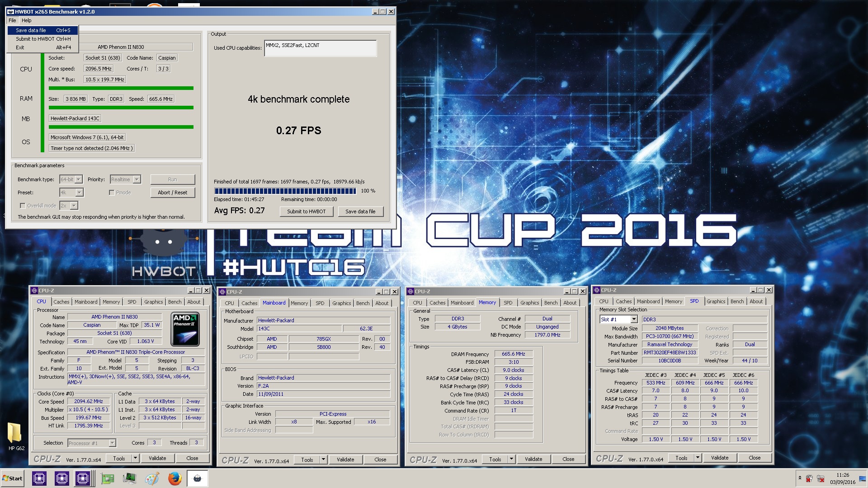Click the Southbridge SB800 value

pyautogui.click(x=324, y=347)
